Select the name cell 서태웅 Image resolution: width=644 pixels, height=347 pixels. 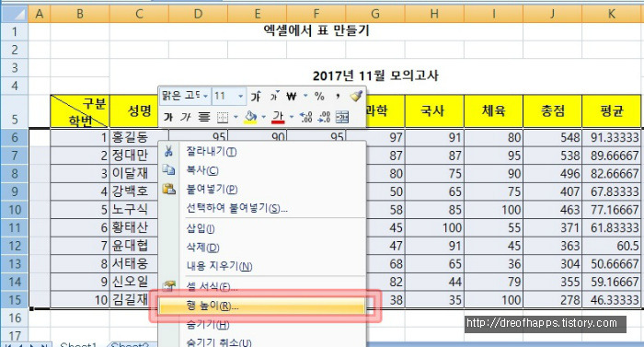134,263
